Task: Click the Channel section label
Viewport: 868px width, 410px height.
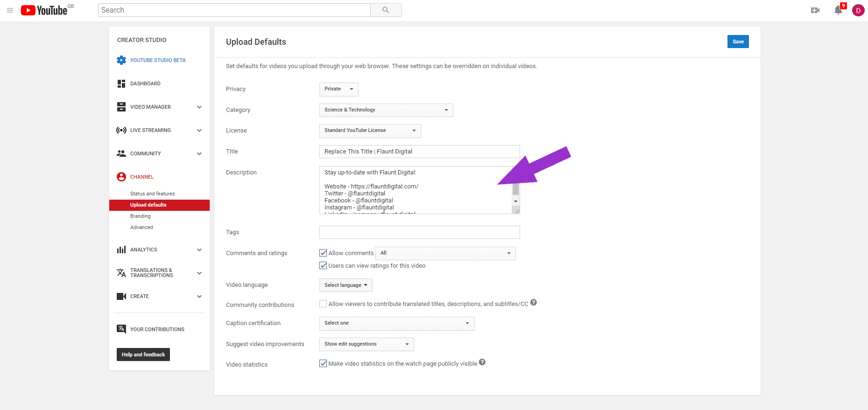Action: 142,177
